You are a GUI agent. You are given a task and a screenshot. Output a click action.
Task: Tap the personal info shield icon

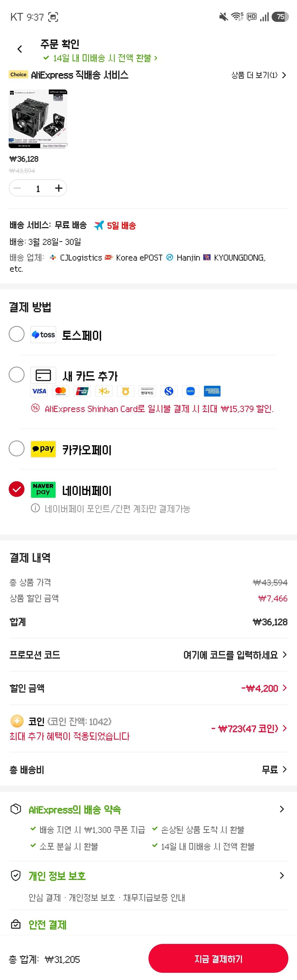click(x=16, y=875)
